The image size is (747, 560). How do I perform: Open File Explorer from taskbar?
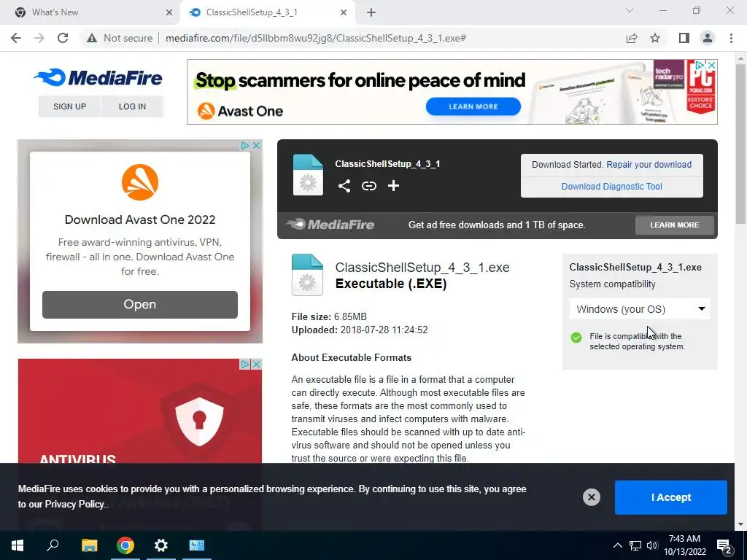pos(90,545)
